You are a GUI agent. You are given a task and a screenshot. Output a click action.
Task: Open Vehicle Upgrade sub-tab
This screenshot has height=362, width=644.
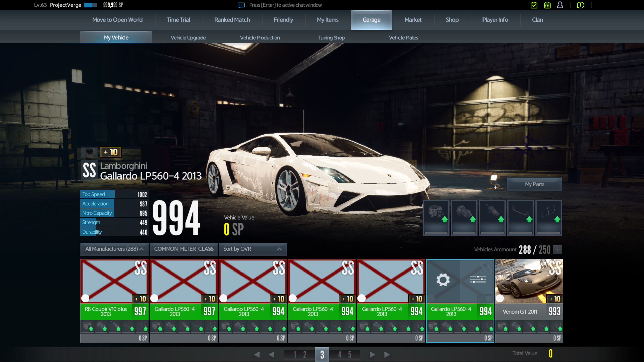point(188,38)
